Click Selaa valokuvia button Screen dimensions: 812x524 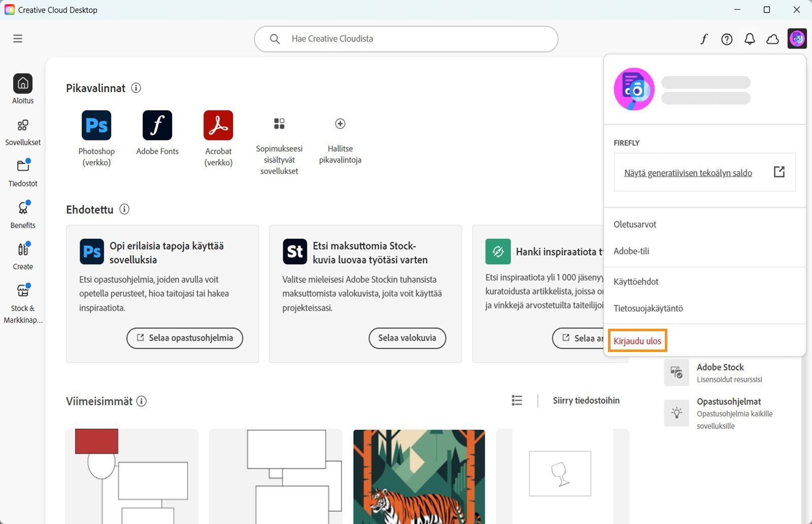(x=407, y=338)
